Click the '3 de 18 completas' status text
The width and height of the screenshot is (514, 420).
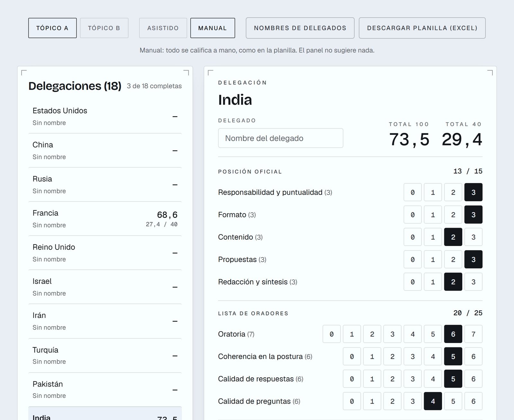154,86
